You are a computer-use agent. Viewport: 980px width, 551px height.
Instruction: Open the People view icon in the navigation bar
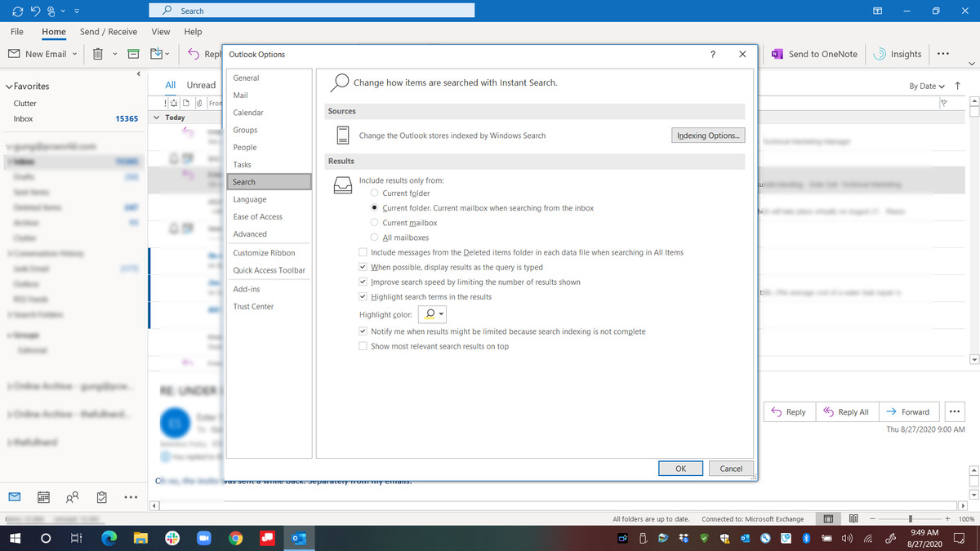point(73,496)
